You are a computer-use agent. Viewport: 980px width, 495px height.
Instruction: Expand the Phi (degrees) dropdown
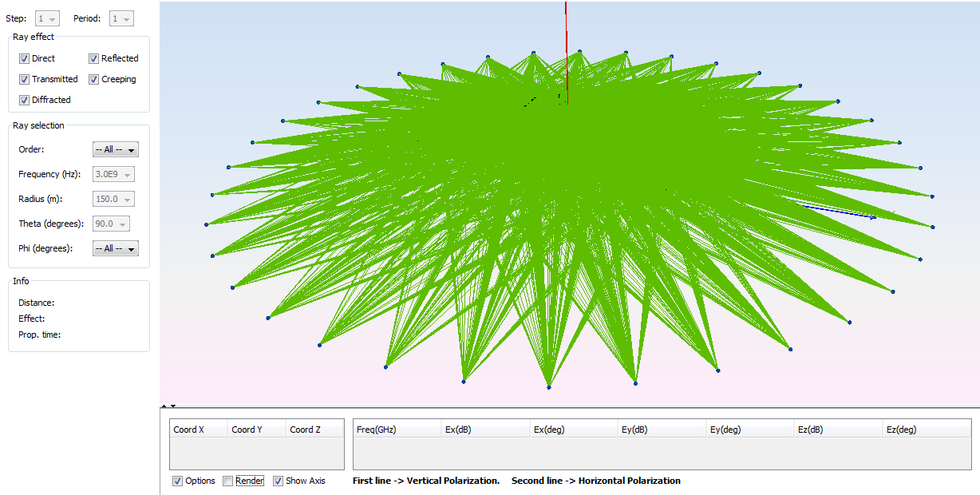[116, 248]
